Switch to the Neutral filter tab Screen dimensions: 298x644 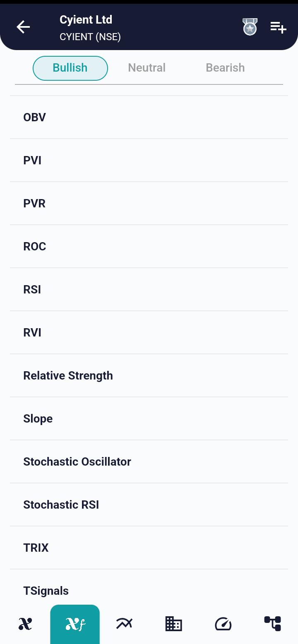[147, 67]
